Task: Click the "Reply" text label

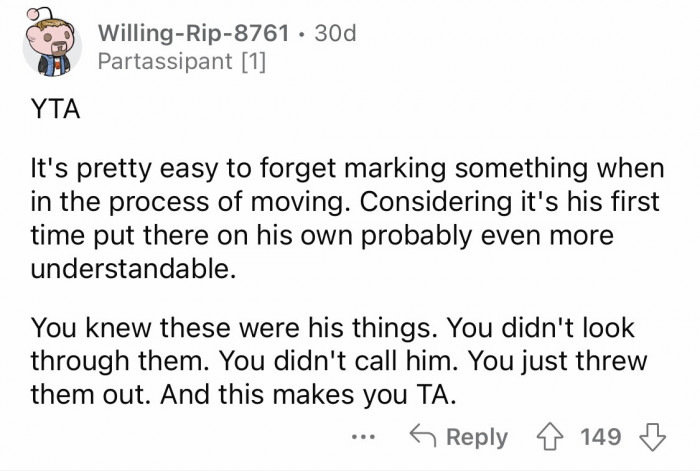Action: [476, 438]
